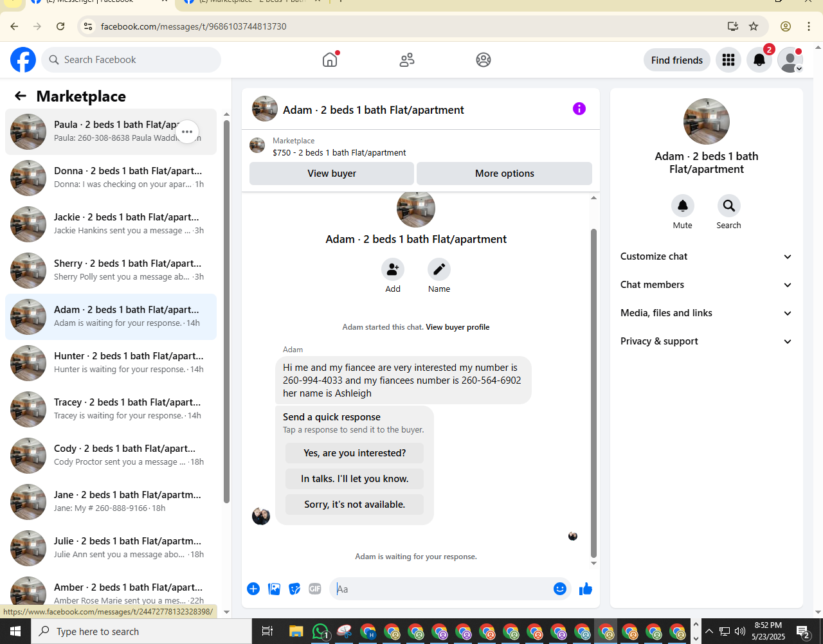The width and height of the screenshot is (823, 644).
Task: Click the More options button
Action: pyautogui.click(x=505, y=174)
